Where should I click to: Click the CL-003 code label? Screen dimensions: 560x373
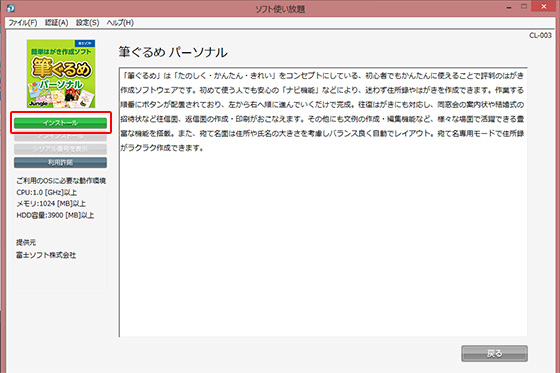[540, 35]
